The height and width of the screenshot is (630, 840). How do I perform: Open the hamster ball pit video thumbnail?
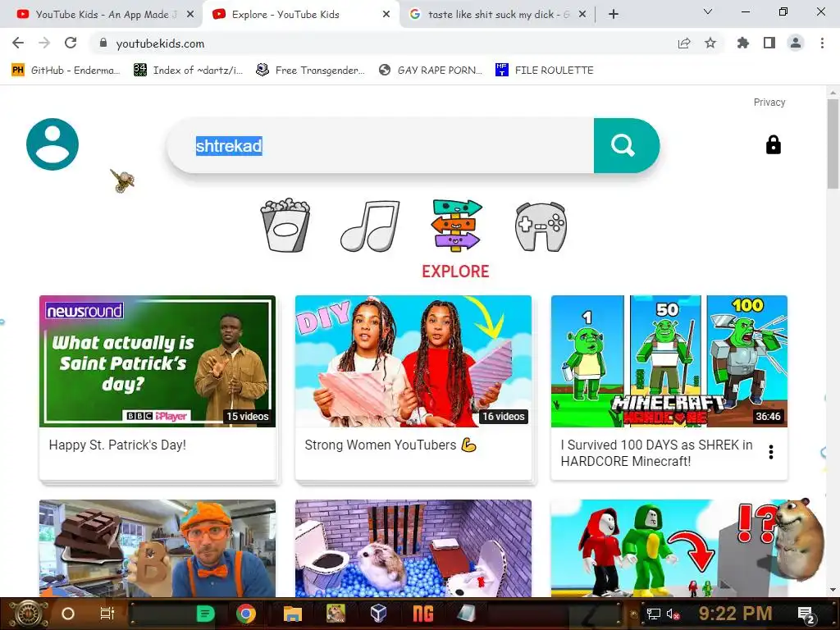point(413,549)
